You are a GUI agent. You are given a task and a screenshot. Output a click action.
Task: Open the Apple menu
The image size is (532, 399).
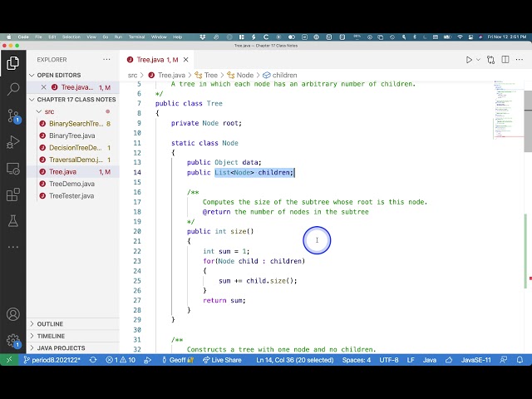[9, 37]
